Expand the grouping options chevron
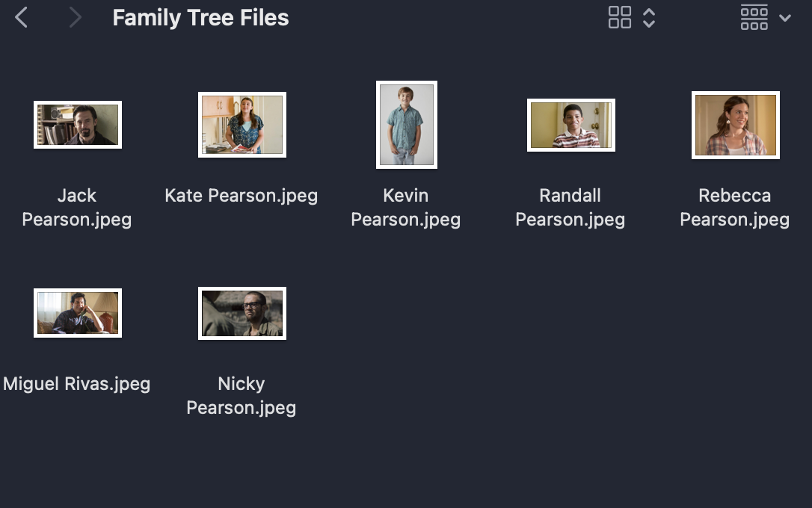Viewport: 812px width, 508px height. click(x=785, y=18)
